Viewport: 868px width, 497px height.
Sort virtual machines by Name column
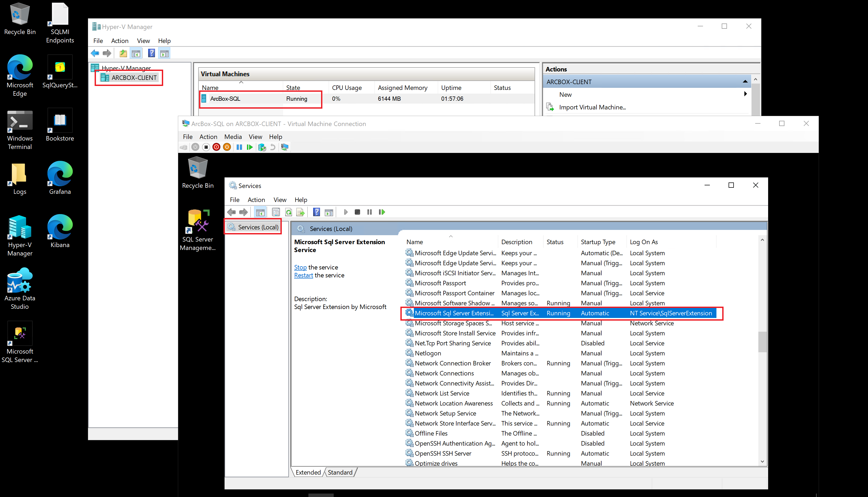(x=241, y=87)
